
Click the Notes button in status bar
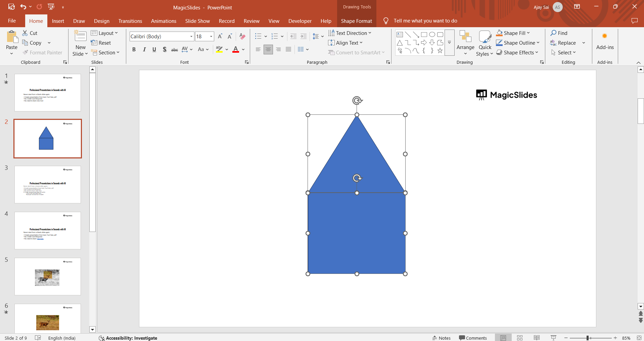tap(441, 338)
